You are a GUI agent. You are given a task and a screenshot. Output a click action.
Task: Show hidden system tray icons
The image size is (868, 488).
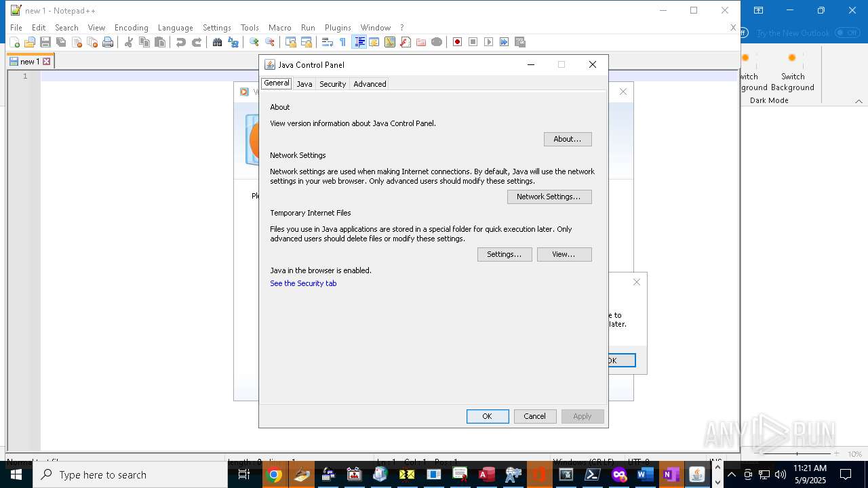click(732, 474)
